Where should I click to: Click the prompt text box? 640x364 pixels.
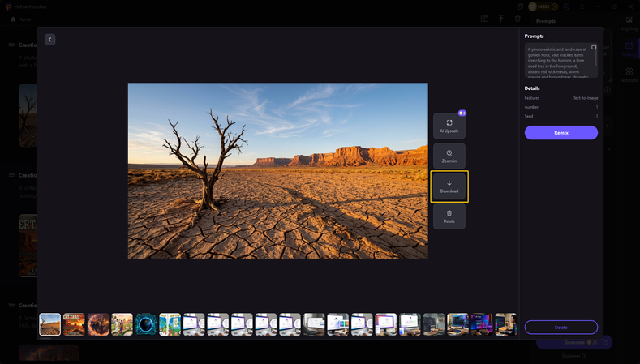click(x=558, y=61)
